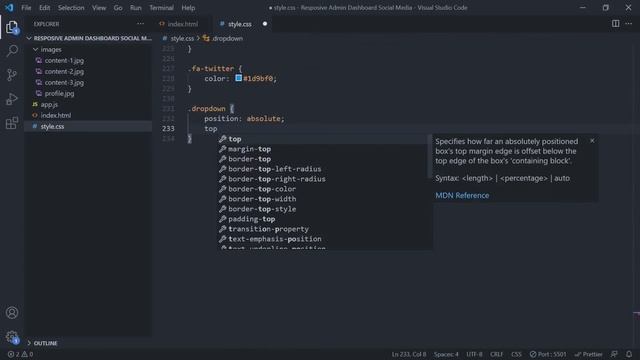Click line 231 .dropdown selector text
Image resolution: width=640 pixels, height=360 pixels.
coord(208,109)
